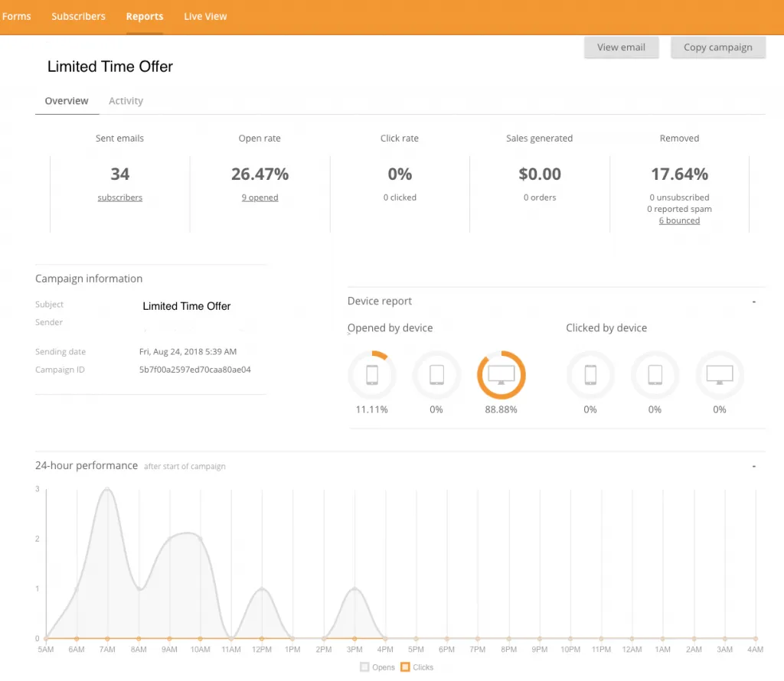The image size is (784, 681).
Task: Click the campaign ID 5b7f00a2597ed70caa80ae04
Action: (195, 370)
